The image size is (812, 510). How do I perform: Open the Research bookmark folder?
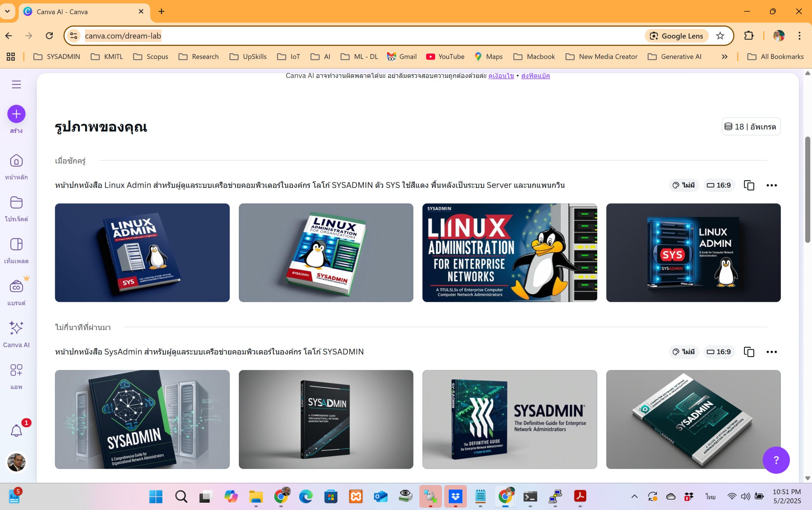click(x=198, y=57)
